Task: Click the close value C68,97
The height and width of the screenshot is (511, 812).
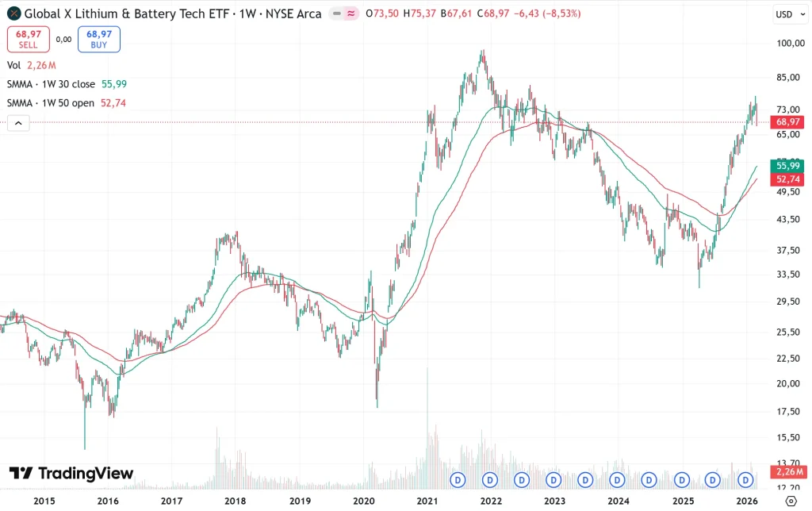Action: pyautogui.click(x=493, y=13)
